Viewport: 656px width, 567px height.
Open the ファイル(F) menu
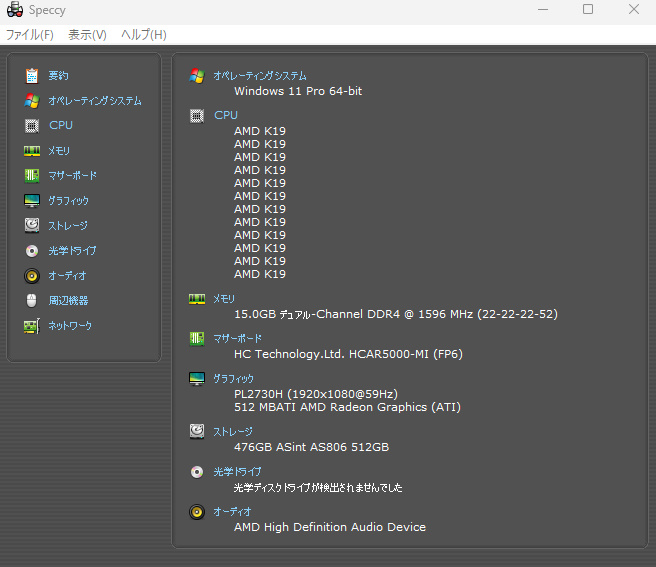click(x=30, y=35)
